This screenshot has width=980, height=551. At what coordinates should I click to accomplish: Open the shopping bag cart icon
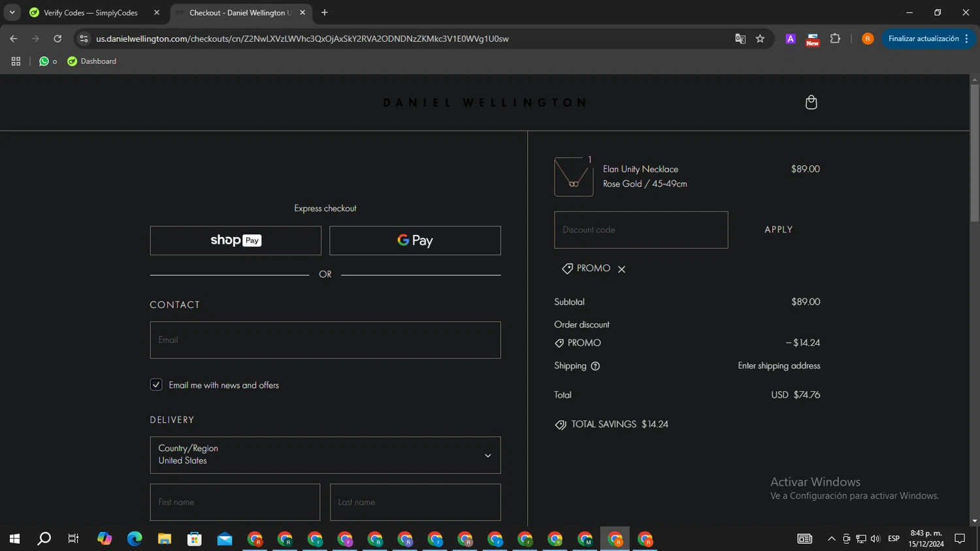pos(811,102)
